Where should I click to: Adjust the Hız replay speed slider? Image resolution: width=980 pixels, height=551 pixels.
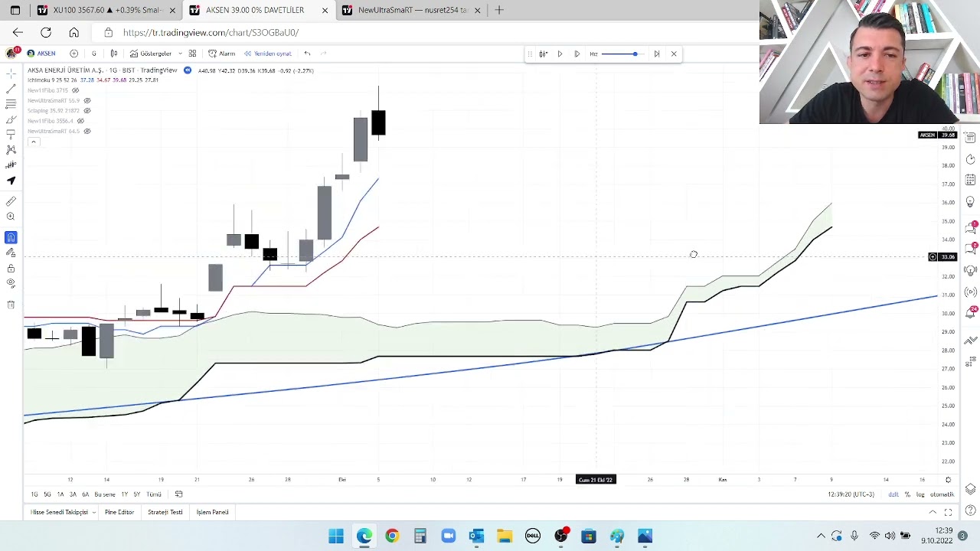[622, 54]
